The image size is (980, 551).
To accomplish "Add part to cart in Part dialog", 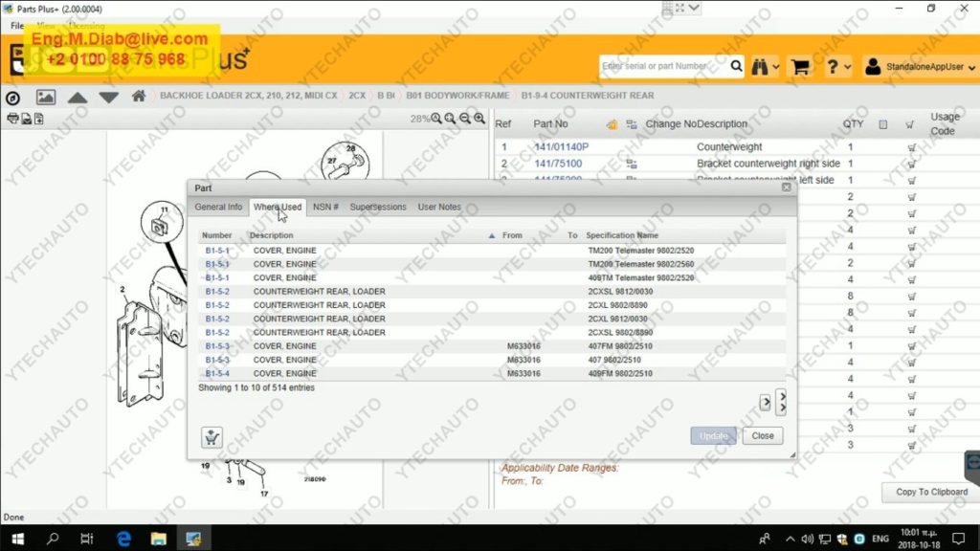I will pyautogui.click(x=212, y=437).
